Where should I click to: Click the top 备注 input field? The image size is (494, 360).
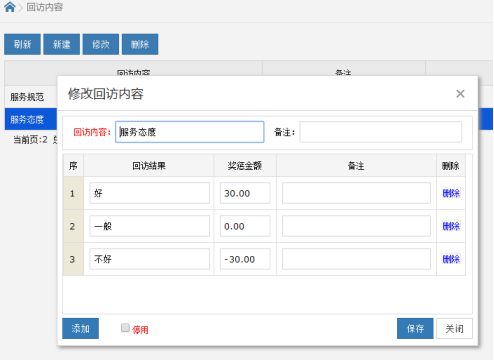click(x=381, y=132)
